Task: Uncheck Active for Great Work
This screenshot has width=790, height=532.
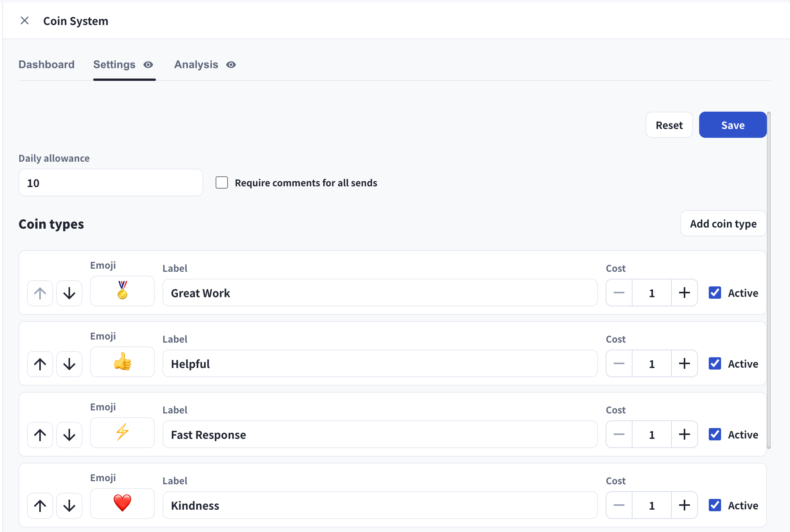Action: pyautogui.click(x=715, y=293)
